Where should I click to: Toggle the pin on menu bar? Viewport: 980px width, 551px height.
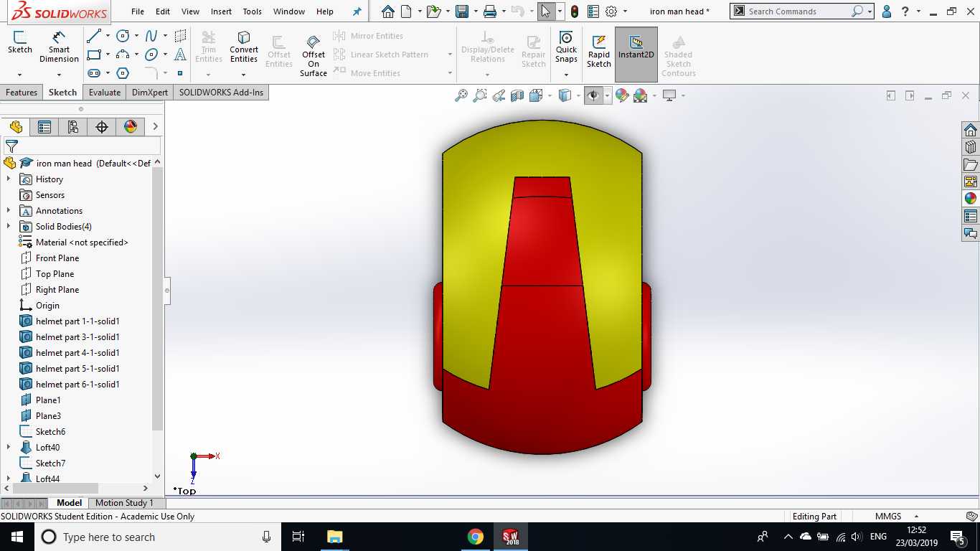point(357,11)
